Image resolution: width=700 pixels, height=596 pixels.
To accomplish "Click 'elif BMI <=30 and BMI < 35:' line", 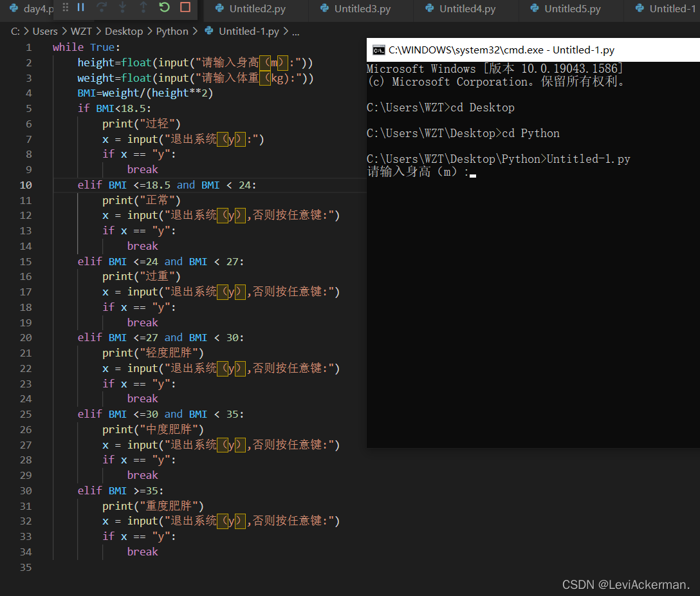I will coord(161,414).
